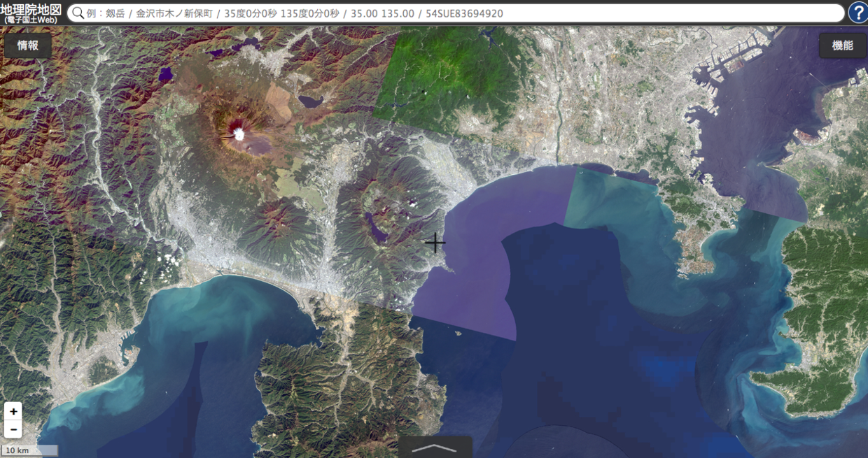
Task: Open the 機能 menu button
Action: [x=842, y=45]
